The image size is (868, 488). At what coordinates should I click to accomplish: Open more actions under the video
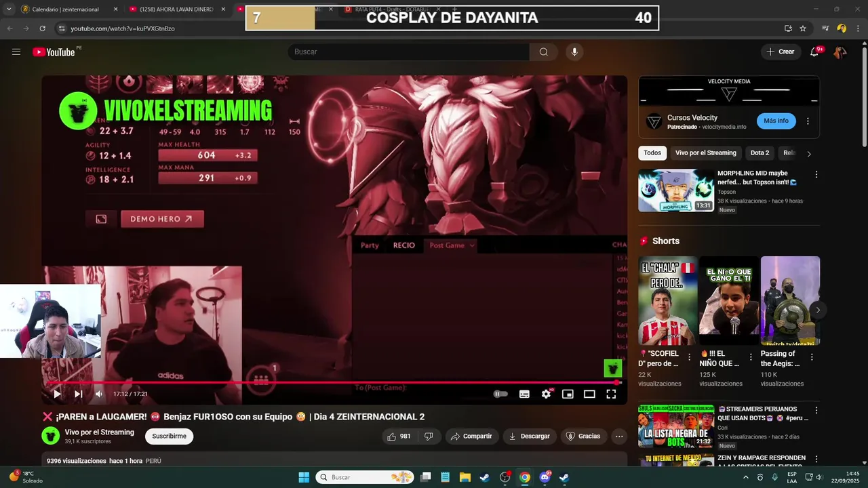(x=619, y=436)
